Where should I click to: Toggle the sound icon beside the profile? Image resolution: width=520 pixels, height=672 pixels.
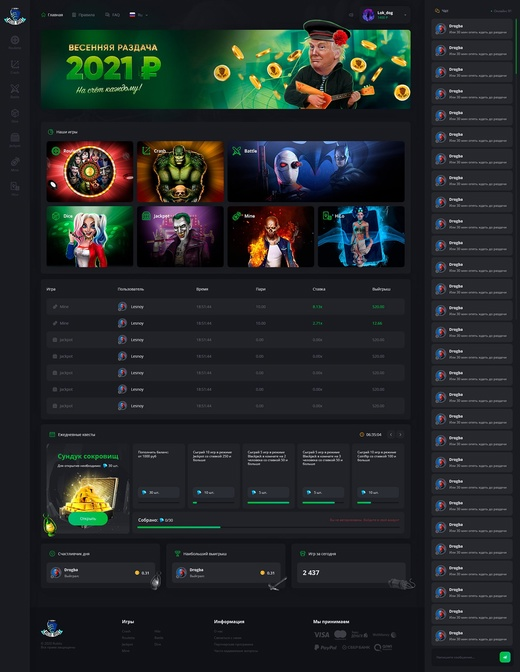351,15
